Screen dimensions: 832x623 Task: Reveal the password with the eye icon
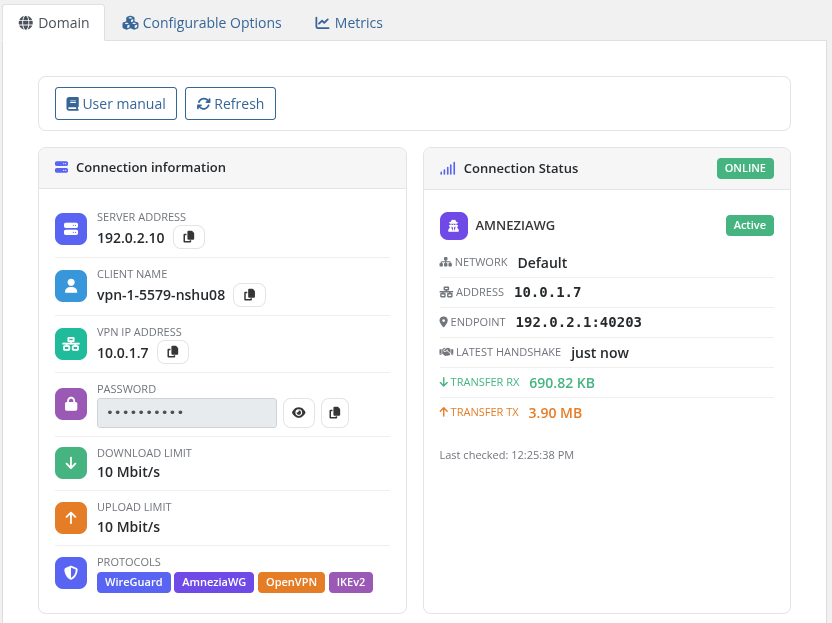point(299,413)
